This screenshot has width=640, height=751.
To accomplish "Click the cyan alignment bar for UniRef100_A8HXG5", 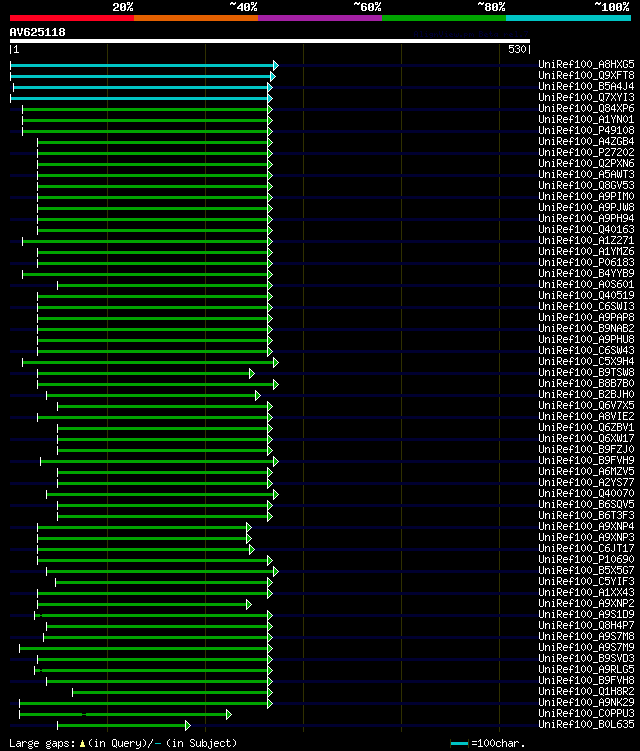I will pyautogui.click(x=144, y=66).
